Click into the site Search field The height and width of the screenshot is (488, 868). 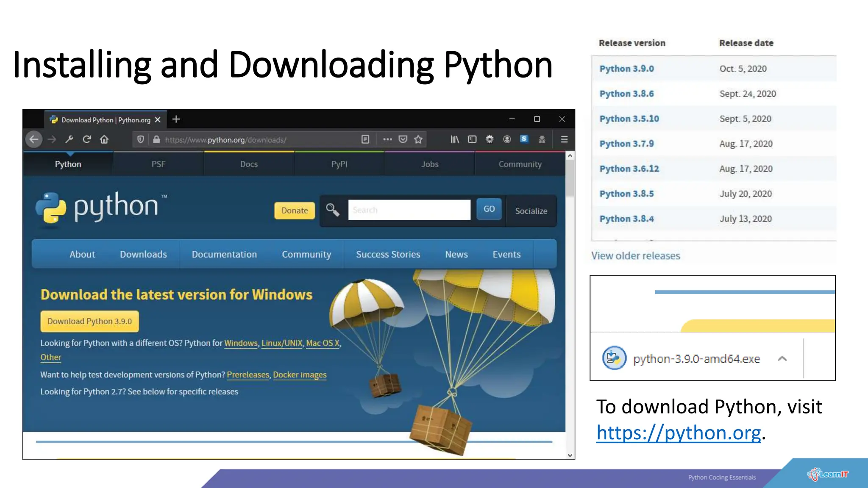[409, 210]
